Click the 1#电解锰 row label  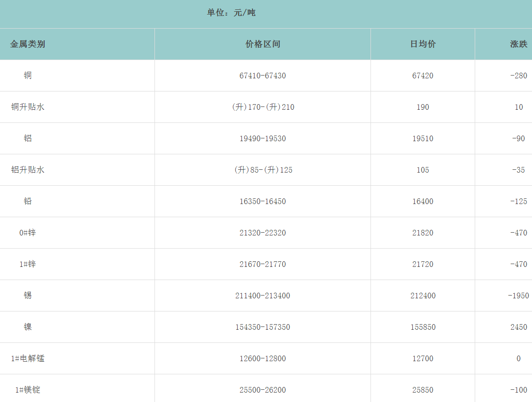click(x=28, y=358)
